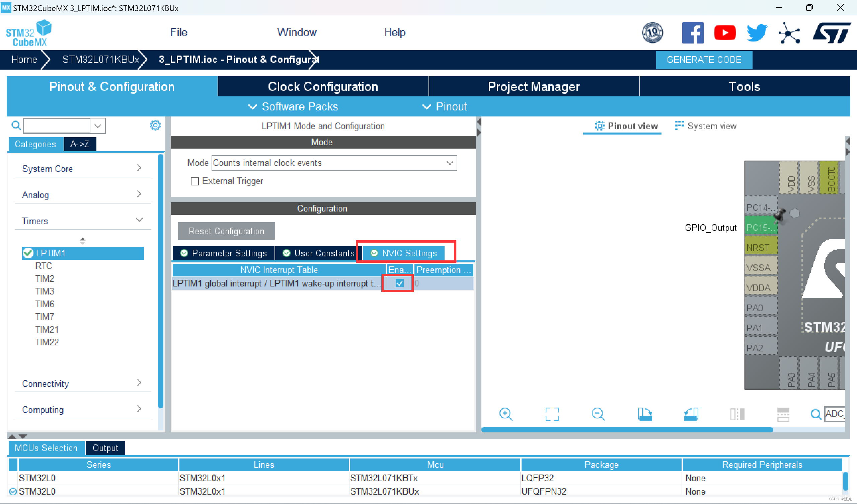Select the STM32L071KBUx radio marker in MCU list
Screen dimensions: 857x504
point(13,491)
